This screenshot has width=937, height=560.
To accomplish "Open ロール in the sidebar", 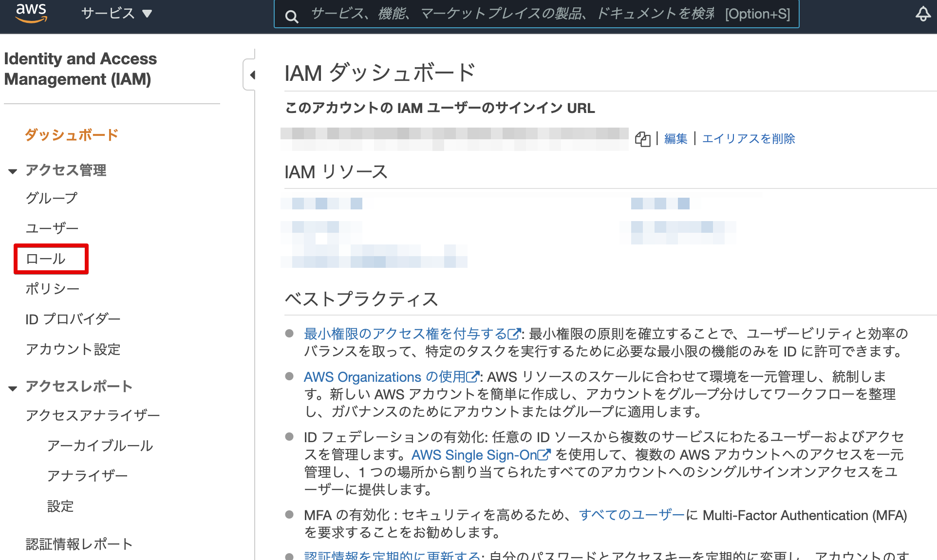I will pos(46,259).
